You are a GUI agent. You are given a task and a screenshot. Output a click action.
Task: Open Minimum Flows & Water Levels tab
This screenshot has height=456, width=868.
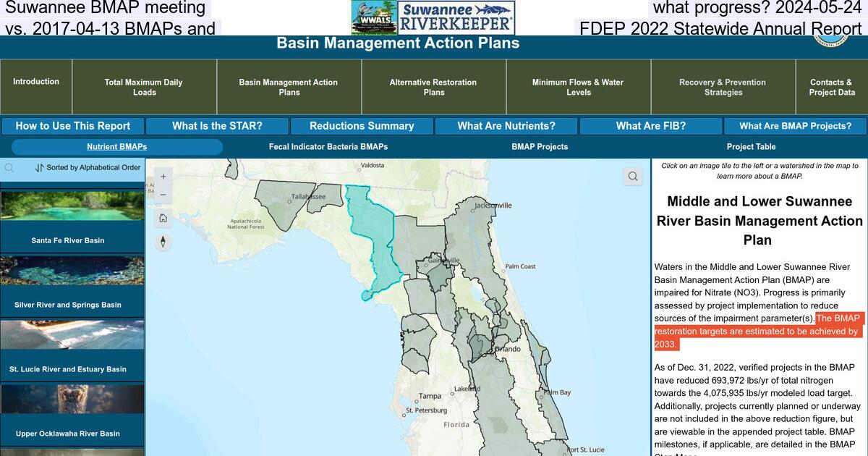(x=578, y=87)
